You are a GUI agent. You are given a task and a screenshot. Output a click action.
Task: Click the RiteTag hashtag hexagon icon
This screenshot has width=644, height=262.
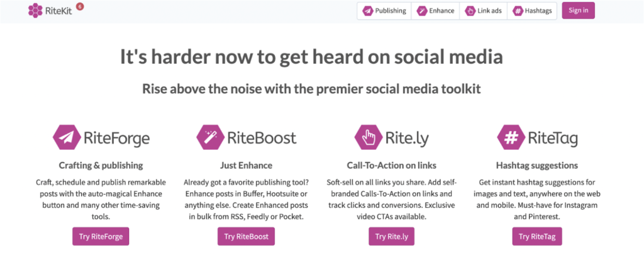coord(511,138)
